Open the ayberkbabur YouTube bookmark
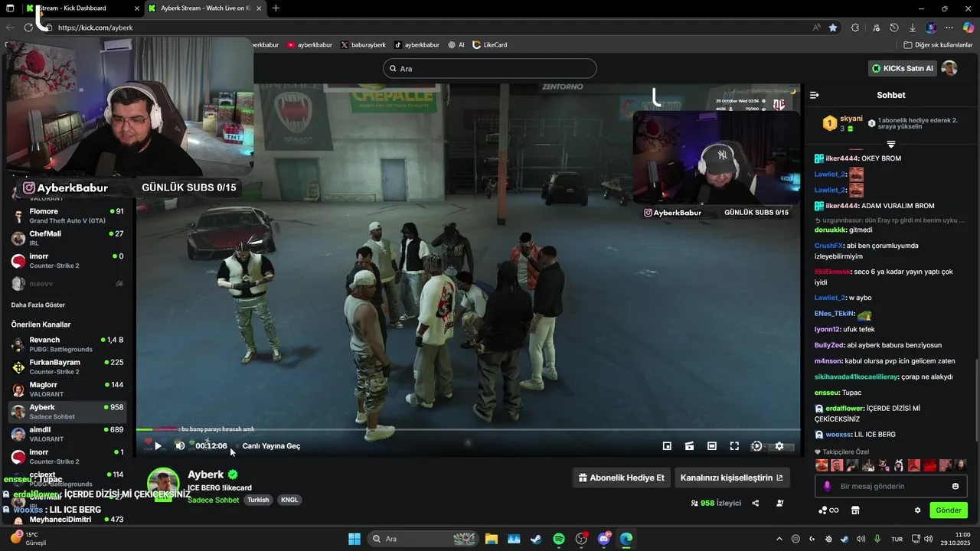The image size is (980, 551). click(309, 45)
